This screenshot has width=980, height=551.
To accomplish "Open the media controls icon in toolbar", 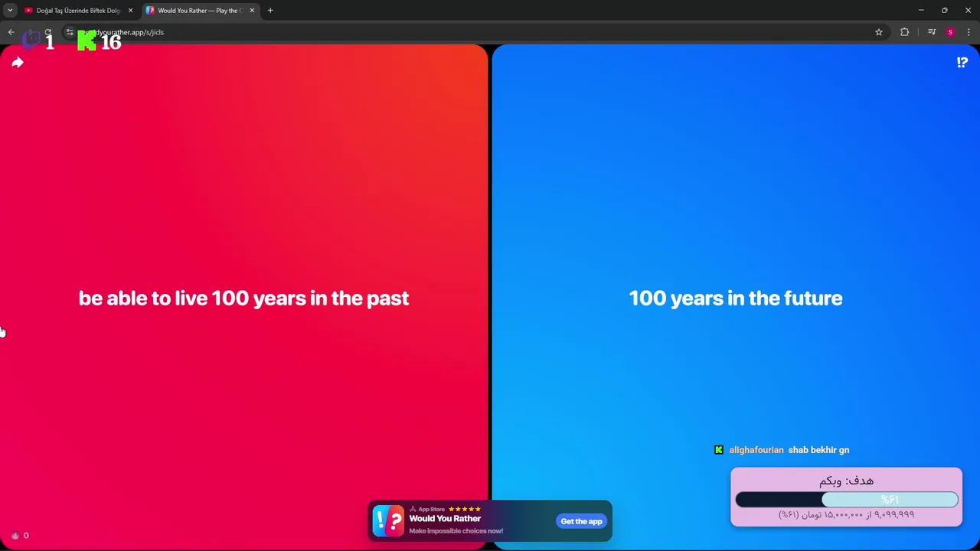I will click(932, 32).
